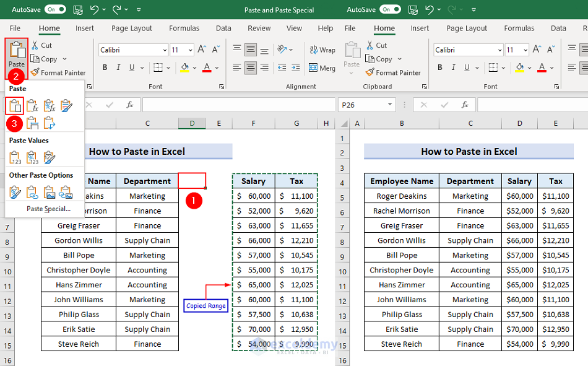Viewport: 588px width, 366px height.
Task: Toggle AutoSave switch in the left window
Action: 55,10
